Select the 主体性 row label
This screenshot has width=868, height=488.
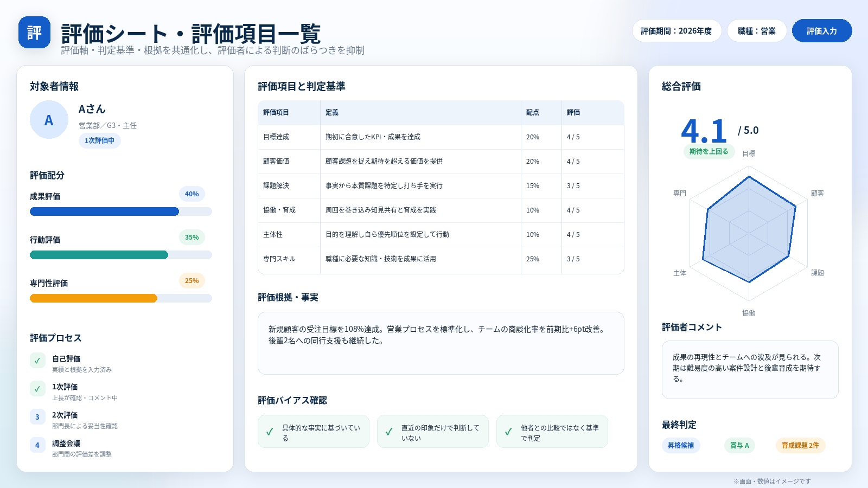(273, 235)
